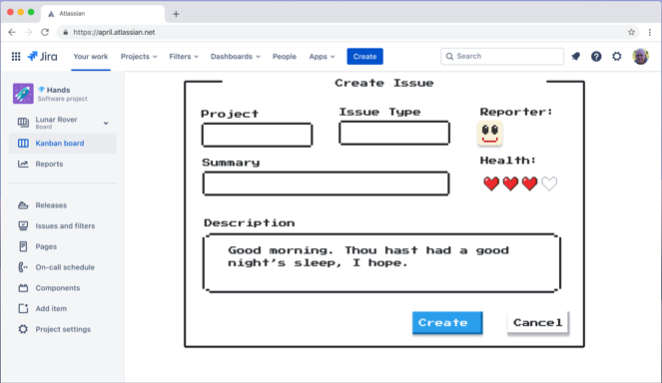Select the Atlassian browser tab
The image size is (662, 383).
103,14
